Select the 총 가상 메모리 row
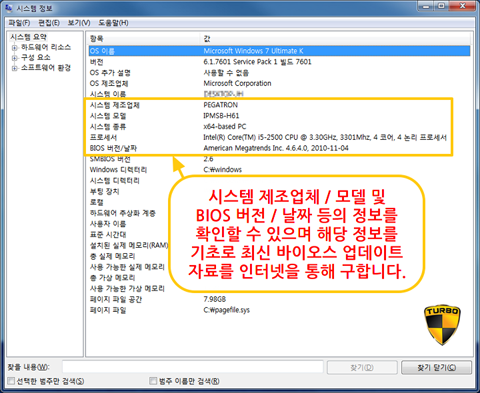 [279, 278]
